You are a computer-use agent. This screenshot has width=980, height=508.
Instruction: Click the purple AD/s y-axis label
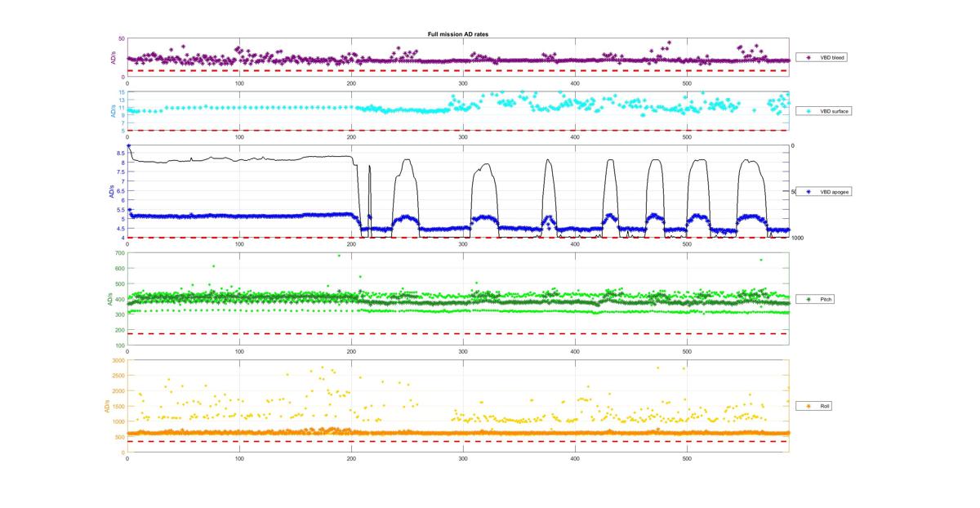(113, 58)
